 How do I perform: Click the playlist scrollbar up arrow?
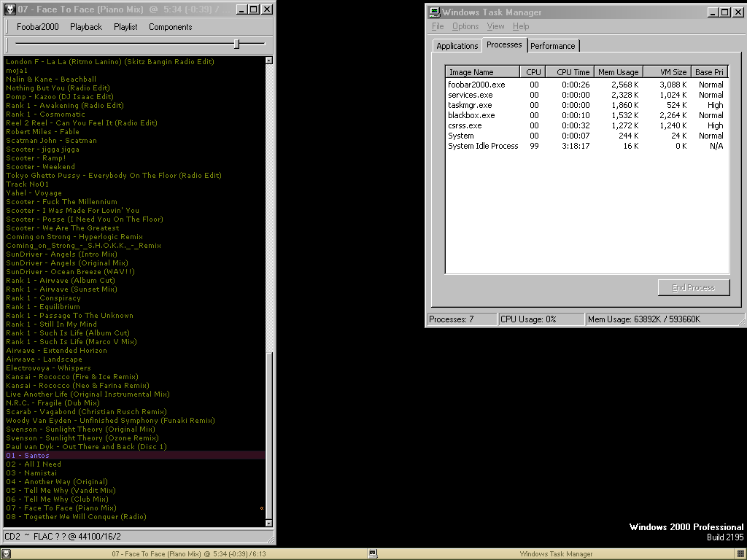point(268,61)
